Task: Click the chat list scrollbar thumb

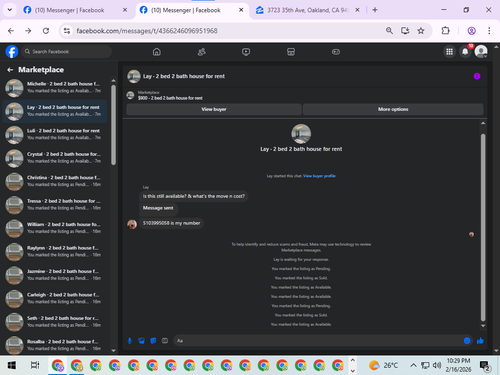Action: coord(113,125)
